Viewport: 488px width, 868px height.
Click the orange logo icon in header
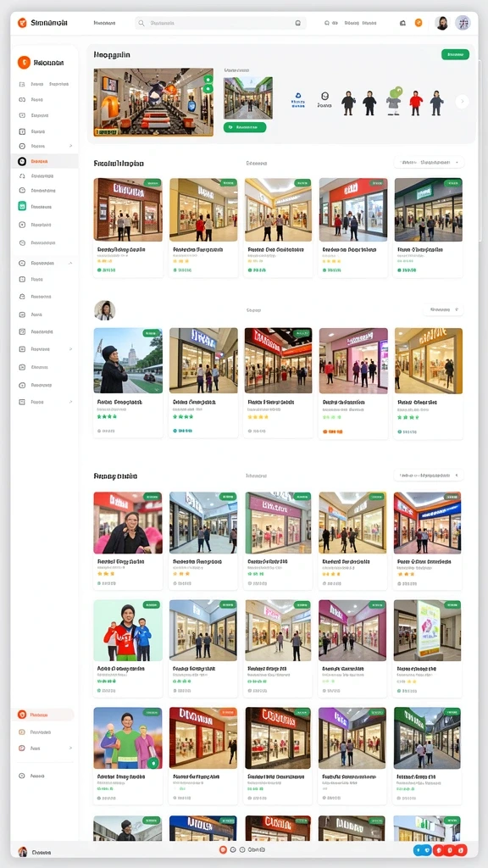click(22, 23)
